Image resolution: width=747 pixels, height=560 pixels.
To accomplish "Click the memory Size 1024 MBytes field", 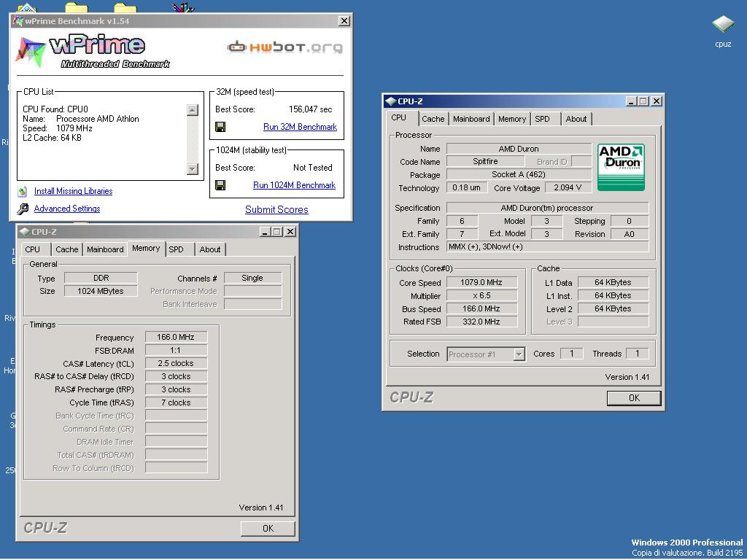I will pos(101,291).
